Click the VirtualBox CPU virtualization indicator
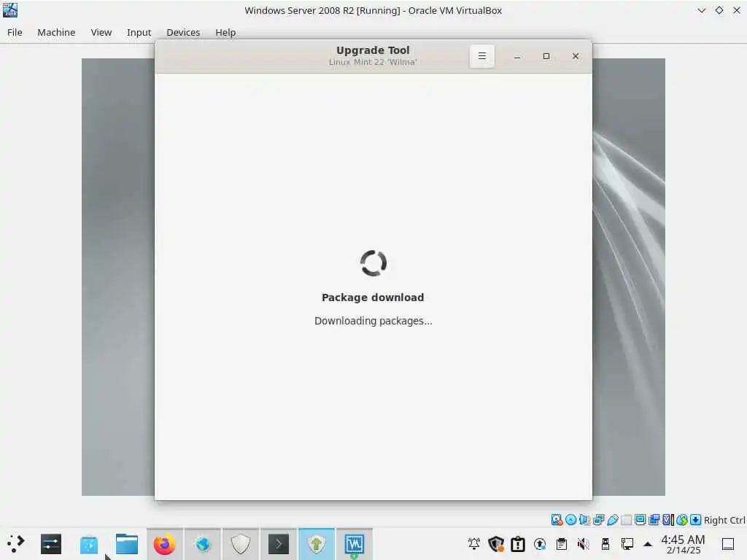747x560 pixels. pyautogui.click(x=668, y=519)
